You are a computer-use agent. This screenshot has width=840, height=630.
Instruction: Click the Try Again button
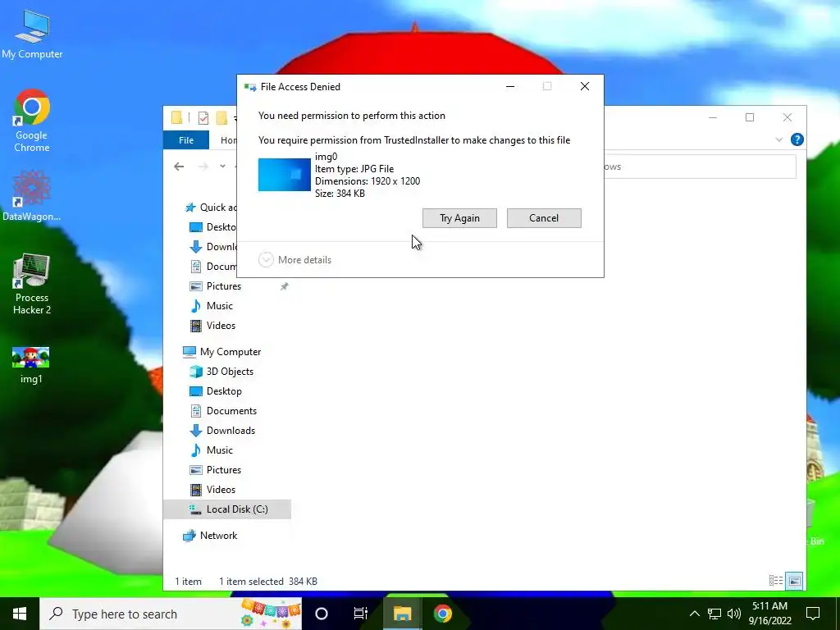coord(459,218)
